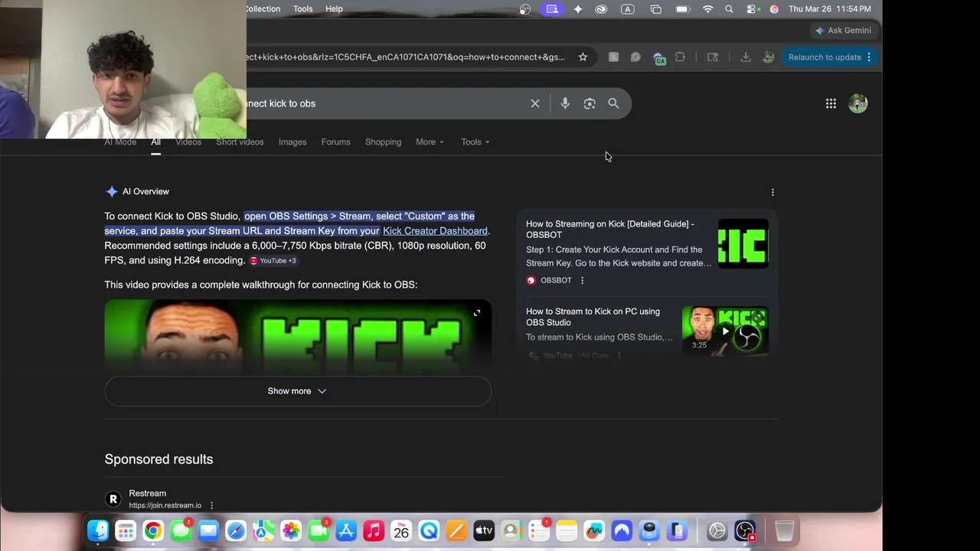Open Safari from the Dock
The height and width of the screenshot is (551, 980).
[236, 530]
